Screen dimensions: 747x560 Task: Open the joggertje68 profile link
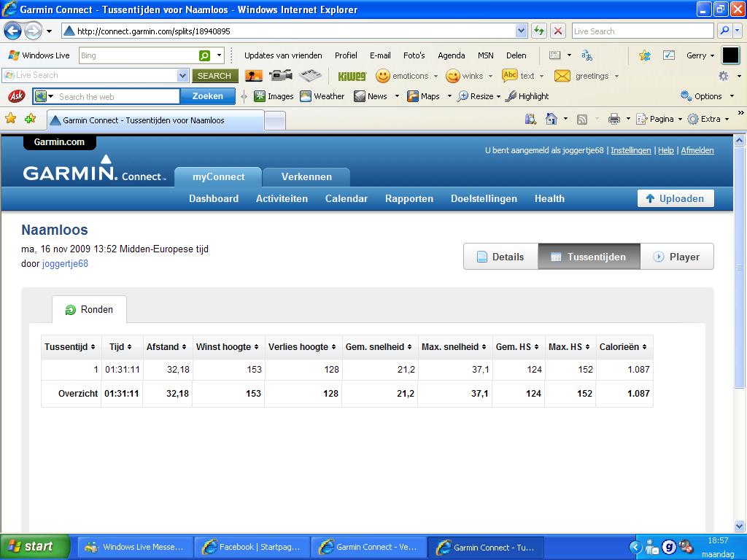click(65, 263)
